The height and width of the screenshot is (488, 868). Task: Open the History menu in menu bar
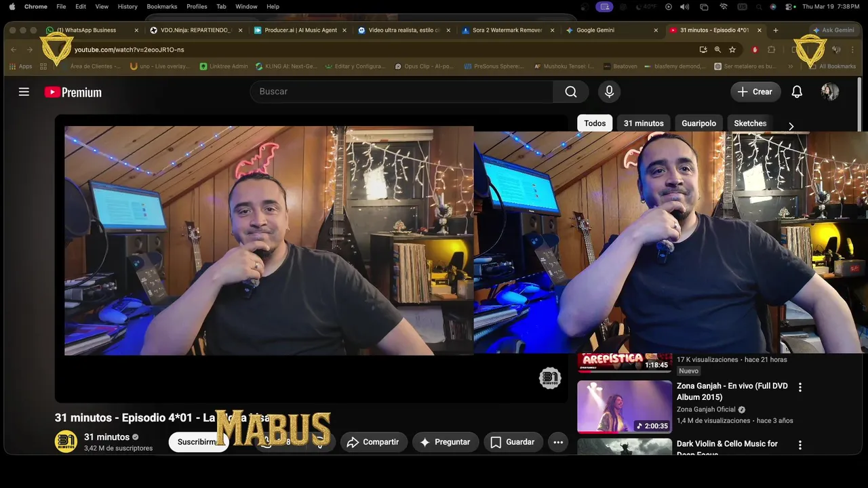(x=127, y=6)
